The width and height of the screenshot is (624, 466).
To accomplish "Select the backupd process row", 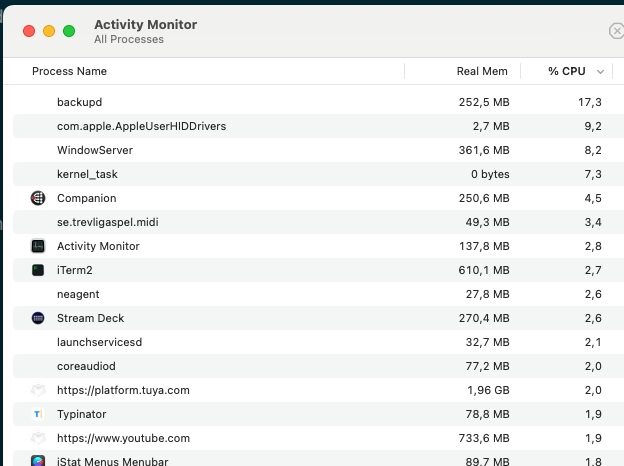I will coord(318,102).
